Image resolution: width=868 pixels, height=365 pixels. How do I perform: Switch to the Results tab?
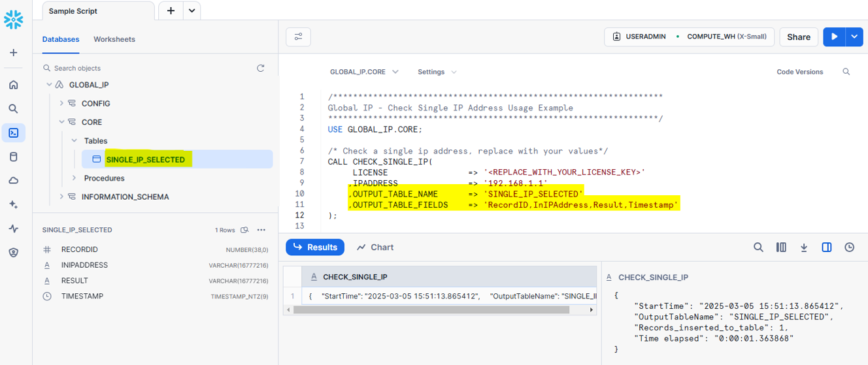coord(315,247)
